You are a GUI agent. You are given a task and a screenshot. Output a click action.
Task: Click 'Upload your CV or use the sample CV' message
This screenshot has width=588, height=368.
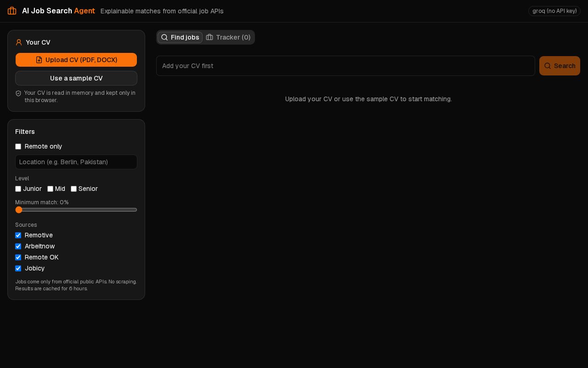pos(368,99)
